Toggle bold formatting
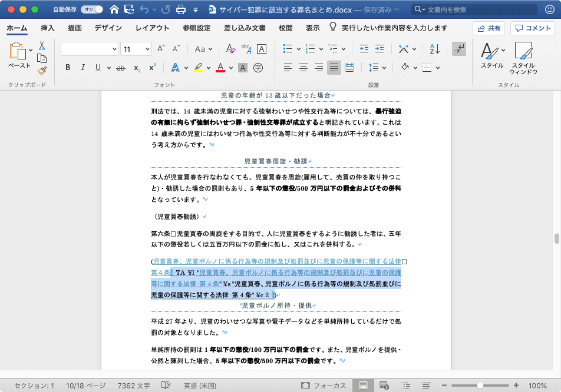Image resolution: width=561 pixels, height=392 pixels. (68, 68)
